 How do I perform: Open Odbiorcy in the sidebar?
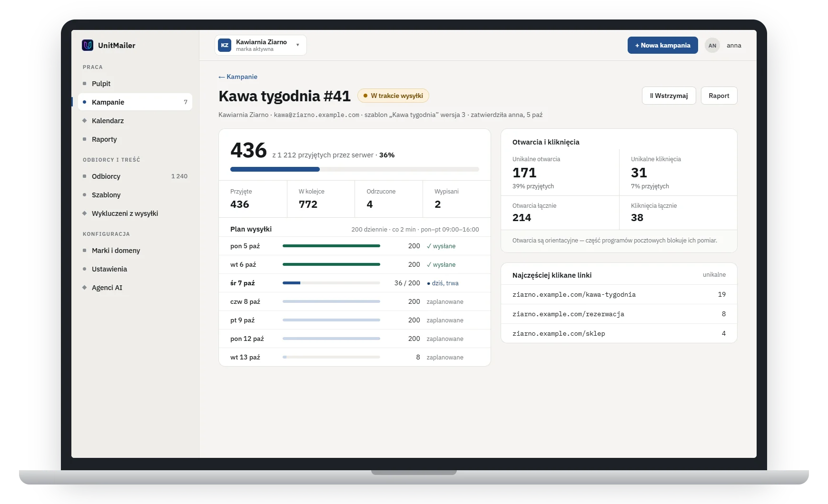click(135, 176)
